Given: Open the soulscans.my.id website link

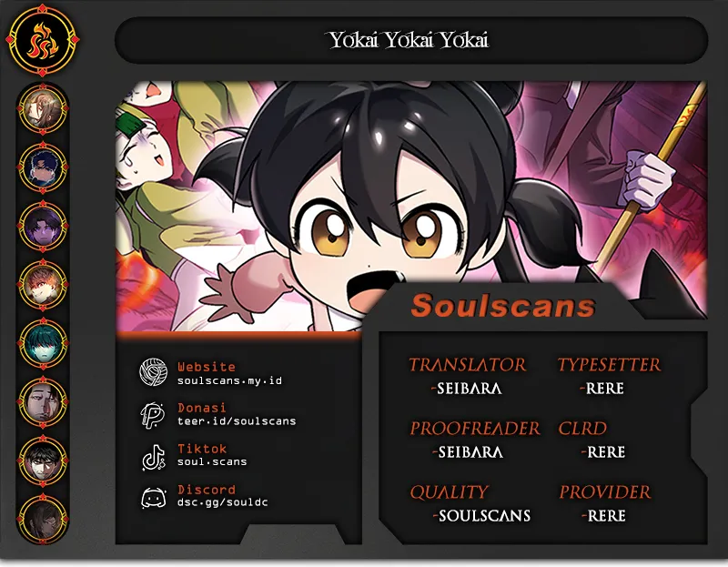Looking at the screenshot, I should [x=229, y=380].
